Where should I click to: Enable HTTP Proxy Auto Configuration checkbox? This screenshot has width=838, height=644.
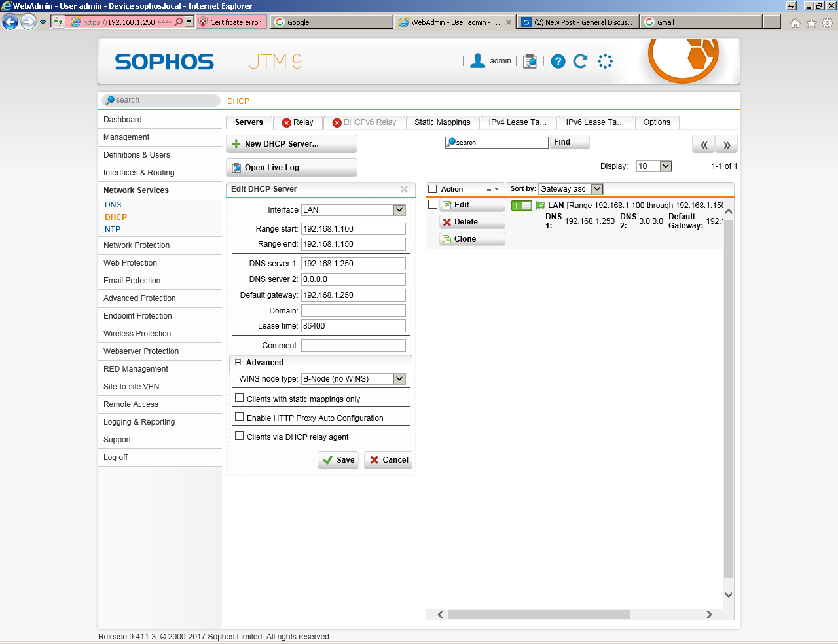tap(240, 417)
